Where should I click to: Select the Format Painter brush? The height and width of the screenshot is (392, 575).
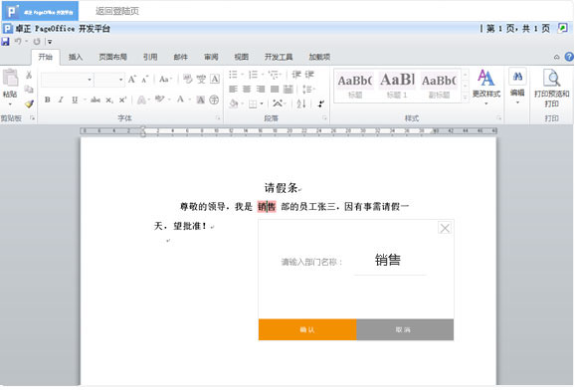point(29,103)
